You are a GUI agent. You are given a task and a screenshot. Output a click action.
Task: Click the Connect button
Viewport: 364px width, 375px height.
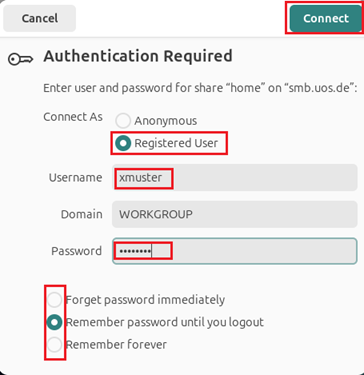[x=326, y=18]
